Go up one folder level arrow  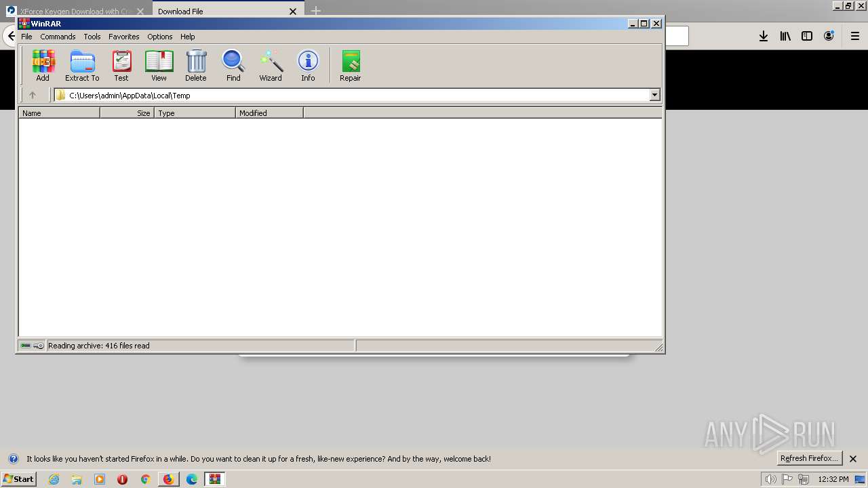coord(32,96)
